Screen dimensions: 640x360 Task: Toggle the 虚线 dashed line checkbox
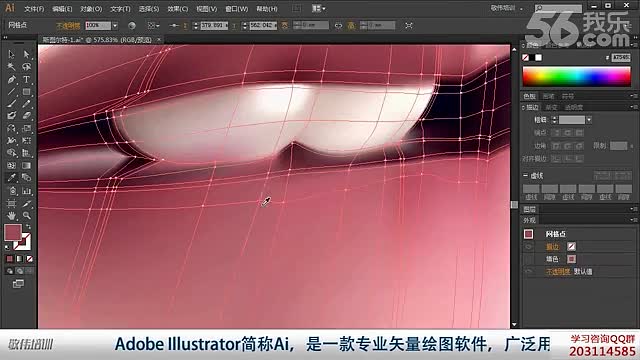point(526,176)
